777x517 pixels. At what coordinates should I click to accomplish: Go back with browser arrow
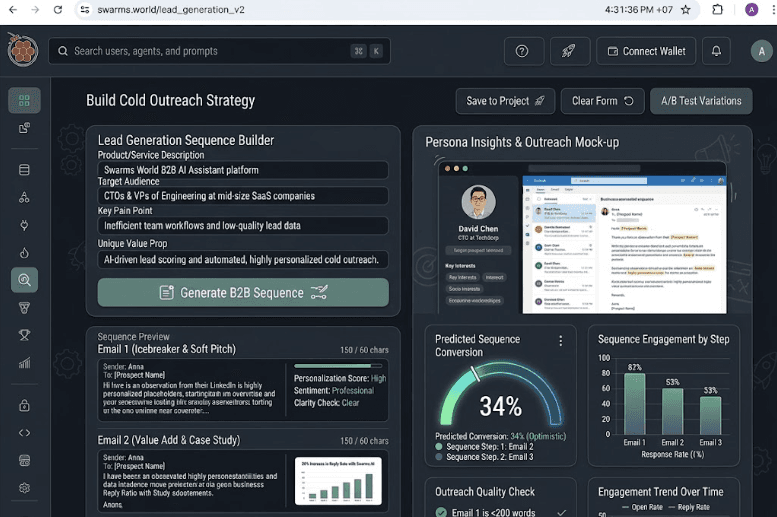click(13, 9)
